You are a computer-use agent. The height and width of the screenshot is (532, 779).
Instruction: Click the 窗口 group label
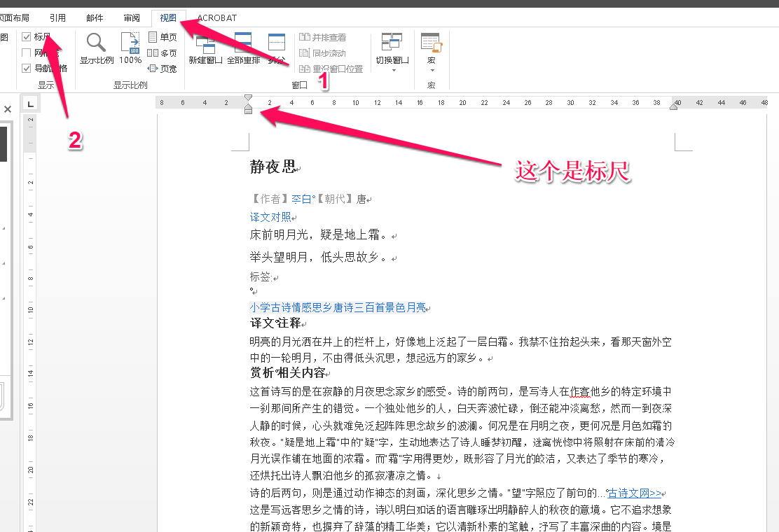(300, 85)
